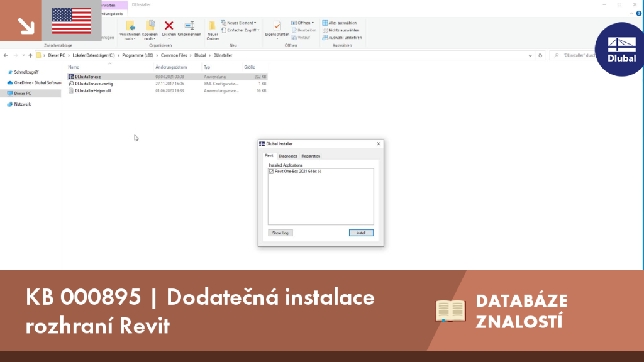644x362 pixels.
Task: Click the Show Log button
Action: [x=280, y=233]
